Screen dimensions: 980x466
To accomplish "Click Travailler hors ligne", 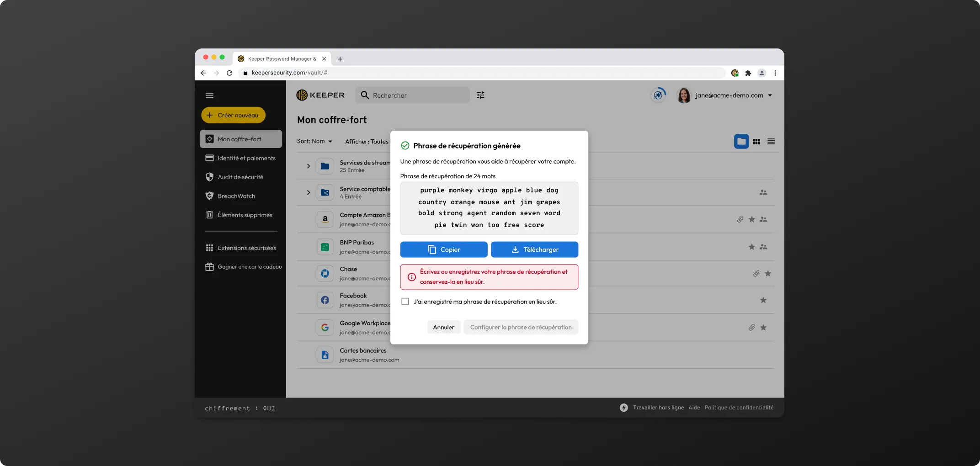I will tap(658, 408).
